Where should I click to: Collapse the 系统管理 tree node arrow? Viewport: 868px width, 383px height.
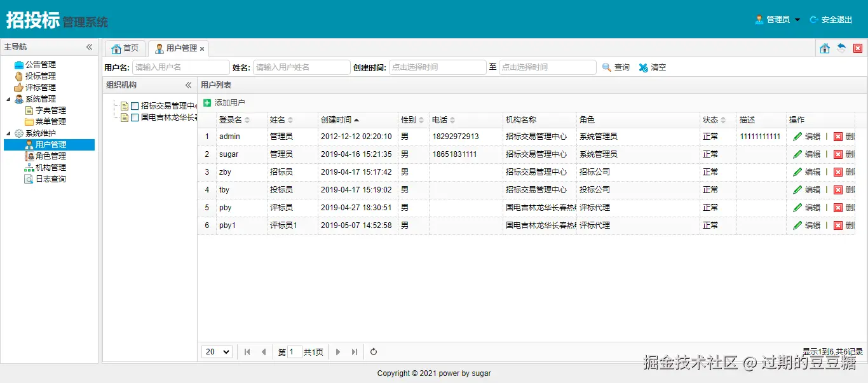(8, 99)
